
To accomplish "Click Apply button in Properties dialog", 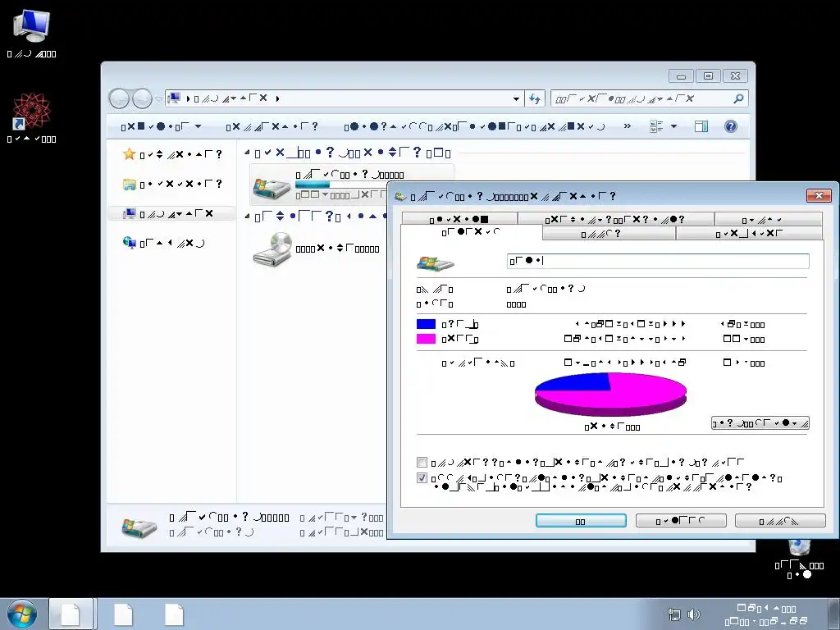I will tap(780, 521).
